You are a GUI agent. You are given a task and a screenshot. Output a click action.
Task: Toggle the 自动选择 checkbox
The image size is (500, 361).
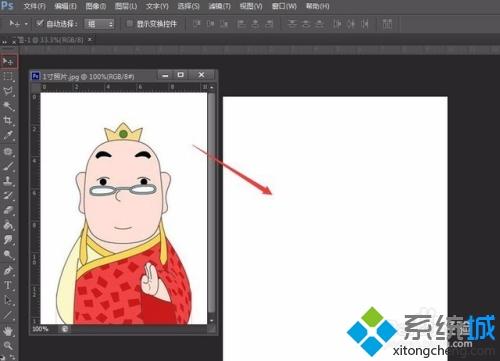pos(40,23)
